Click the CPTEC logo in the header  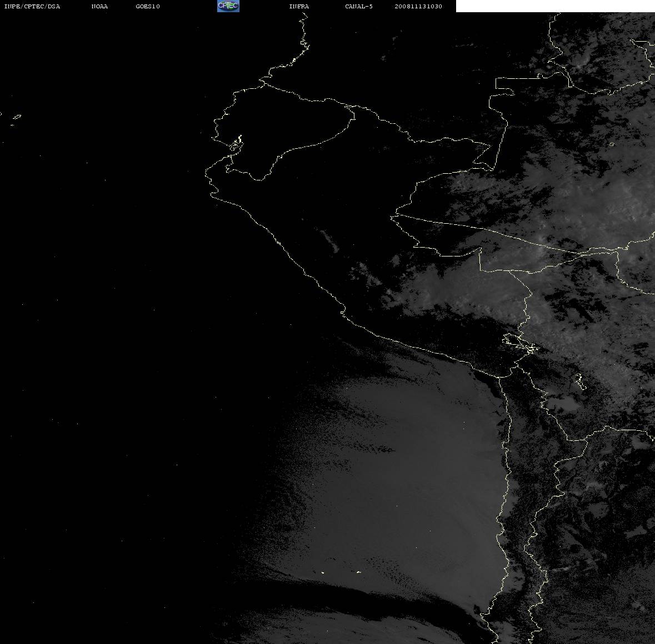tap(228, 6)
